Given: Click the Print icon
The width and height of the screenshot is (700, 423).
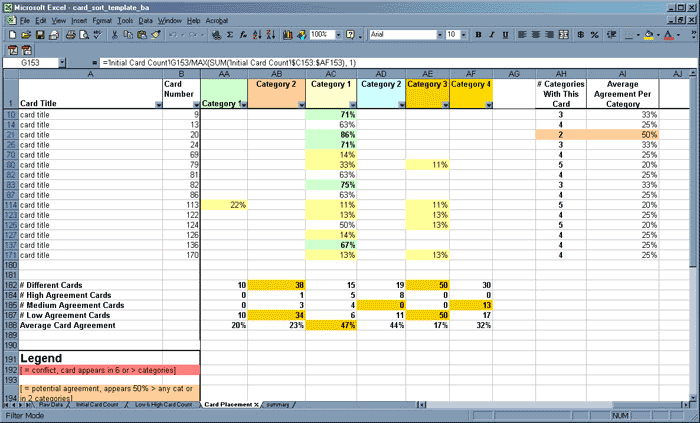Looking at the screenshot, I should point(68,35).
